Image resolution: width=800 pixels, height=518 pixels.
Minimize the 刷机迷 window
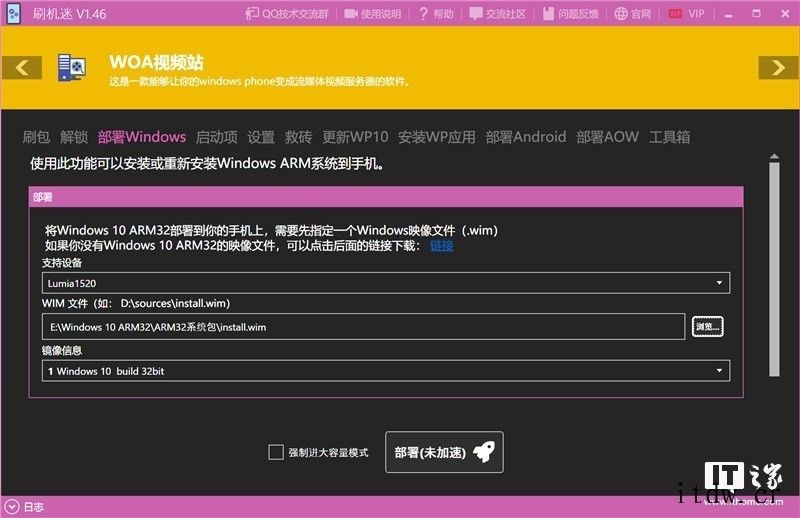729,14
